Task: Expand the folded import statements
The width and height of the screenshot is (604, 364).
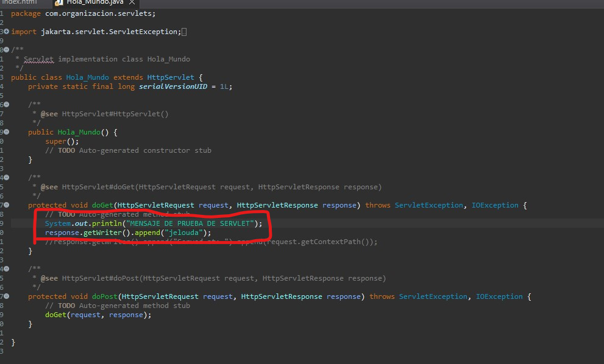Action: [6, 32]
